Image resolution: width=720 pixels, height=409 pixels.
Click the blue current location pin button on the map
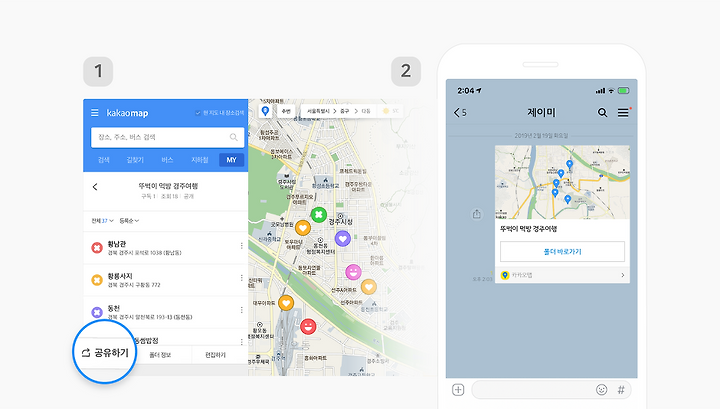point(265,111)
